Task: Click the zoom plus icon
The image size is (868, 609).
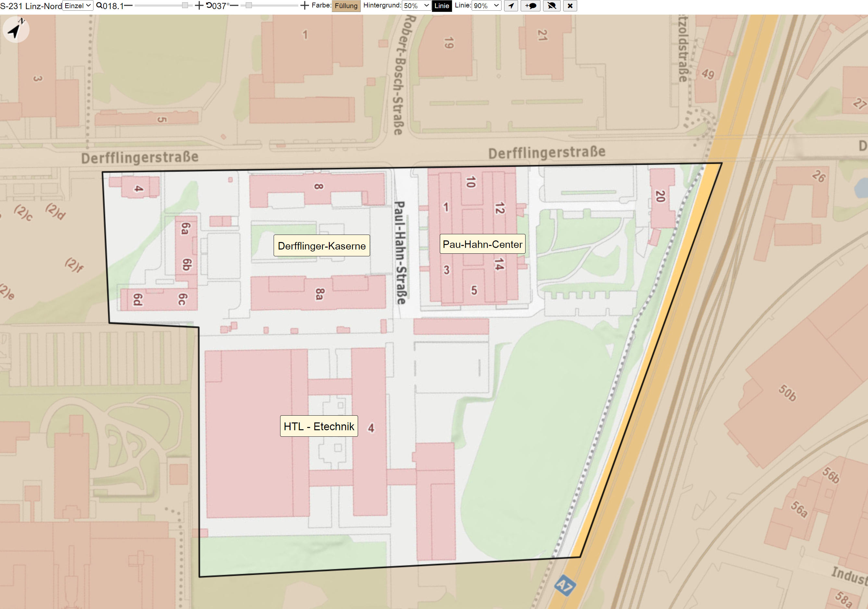Action: click(x=199, y=6)
